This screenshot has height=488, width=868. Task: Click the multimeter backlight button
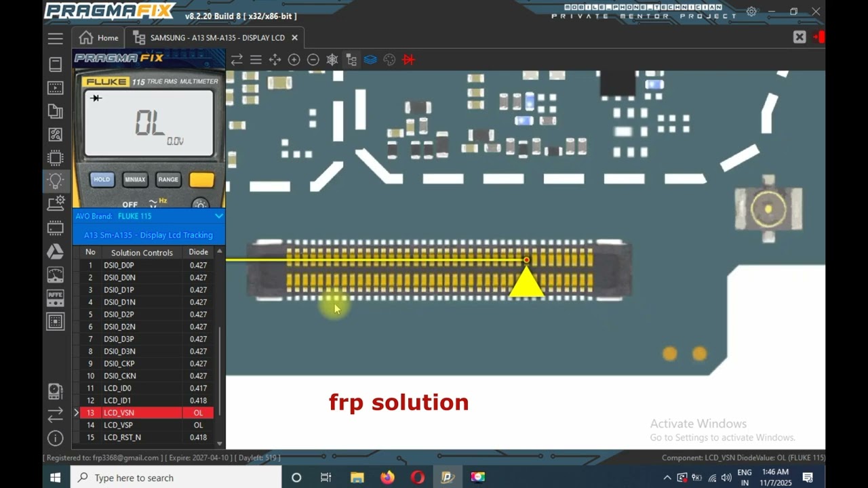[x=200, y=204]
